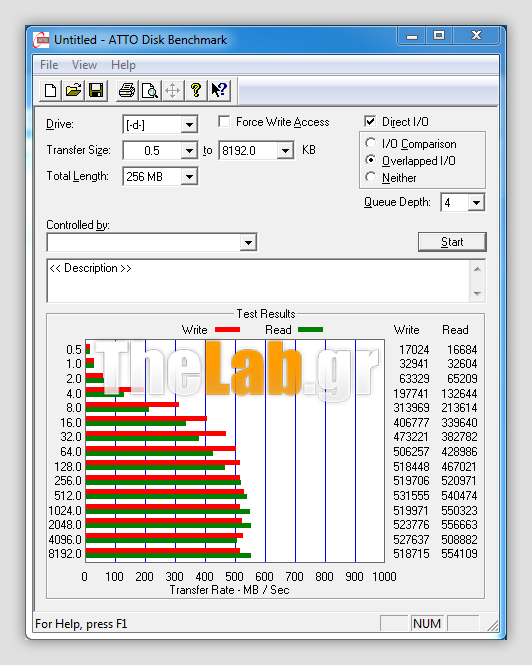Viewport: 532px width, 665px height.
Task: Click the NUM status bar indicator
Action: click(x=427, y=624)
